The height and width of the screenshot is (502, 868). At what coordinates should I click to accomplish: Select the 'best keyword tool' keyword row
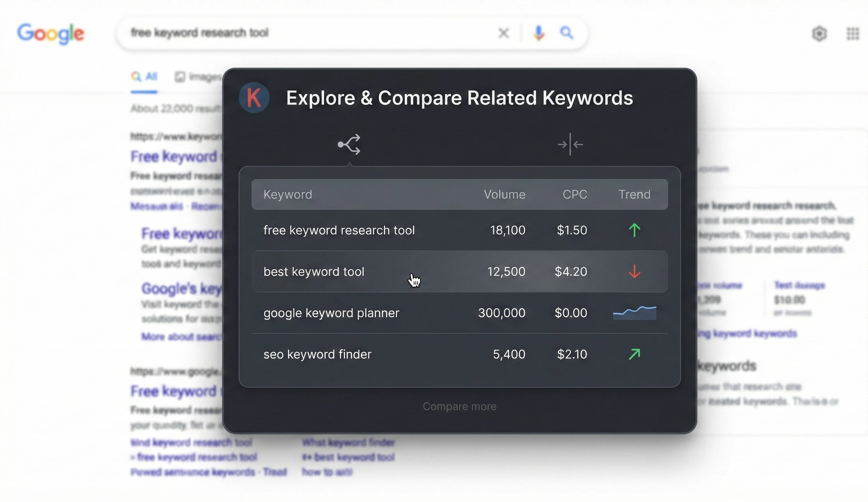coord(459,271)
